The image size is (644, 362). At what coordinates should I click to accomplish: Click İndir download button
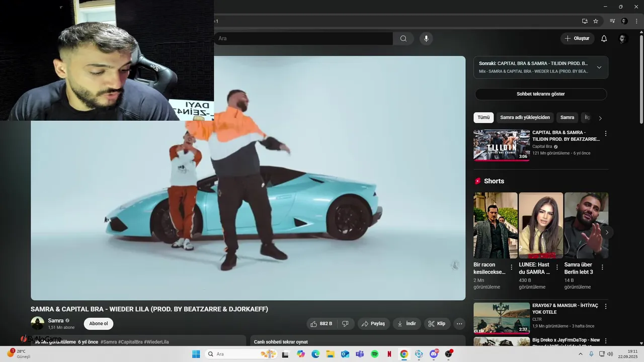(x=407, y=324)
